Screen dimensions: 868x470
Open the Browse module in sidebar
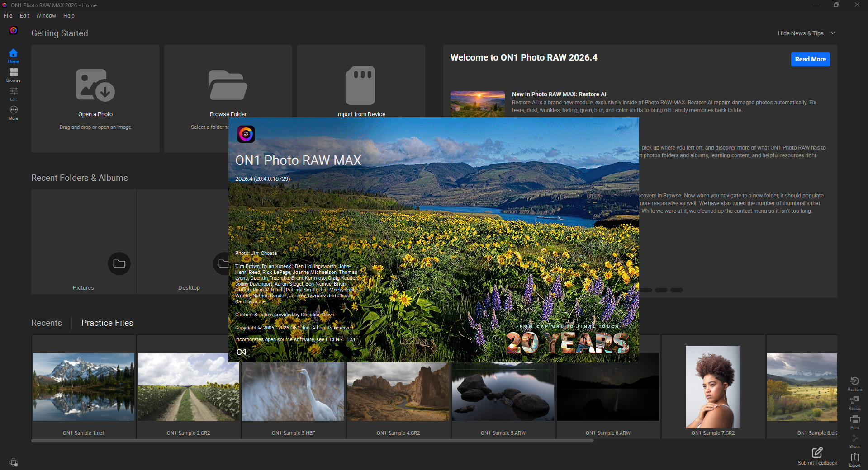[14, 75]
